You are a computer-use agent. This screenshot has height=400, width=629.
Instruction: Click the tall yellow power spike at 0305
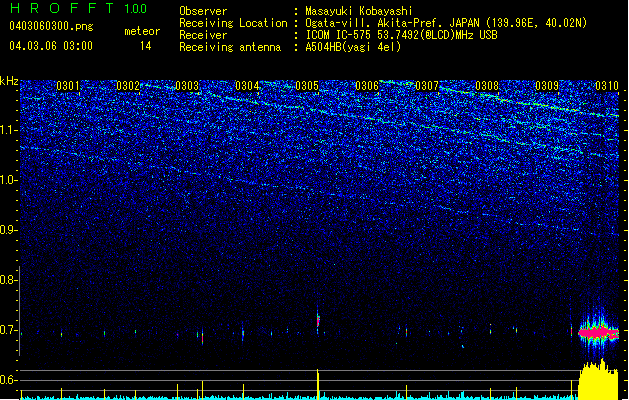318,384
